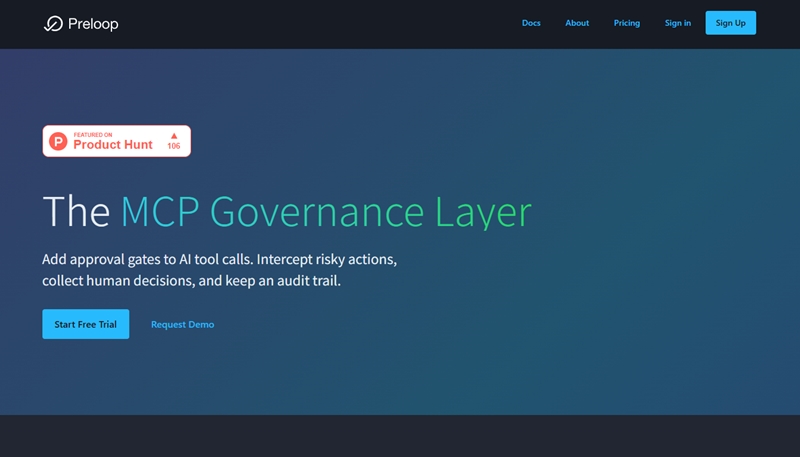Click the Product Hunt upvote triangle
800x457 pixels.
pos(174,135)
